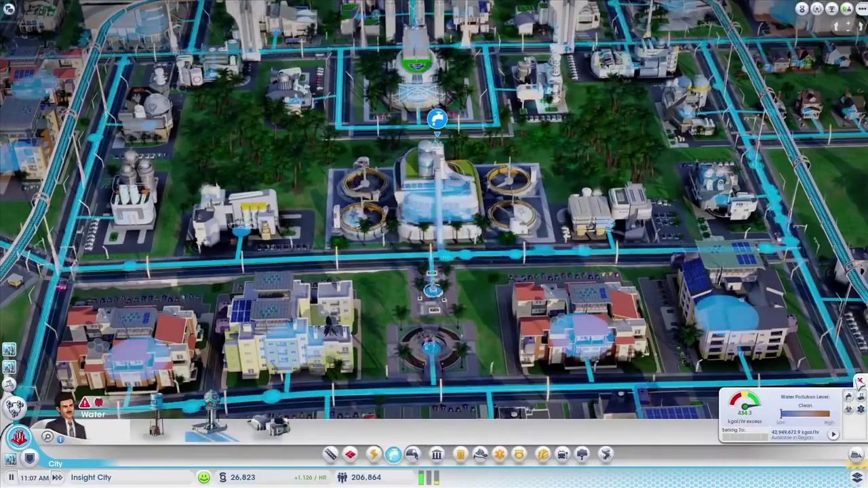
Task: Open the Waste Disposal menu
Action: [460, 454]
